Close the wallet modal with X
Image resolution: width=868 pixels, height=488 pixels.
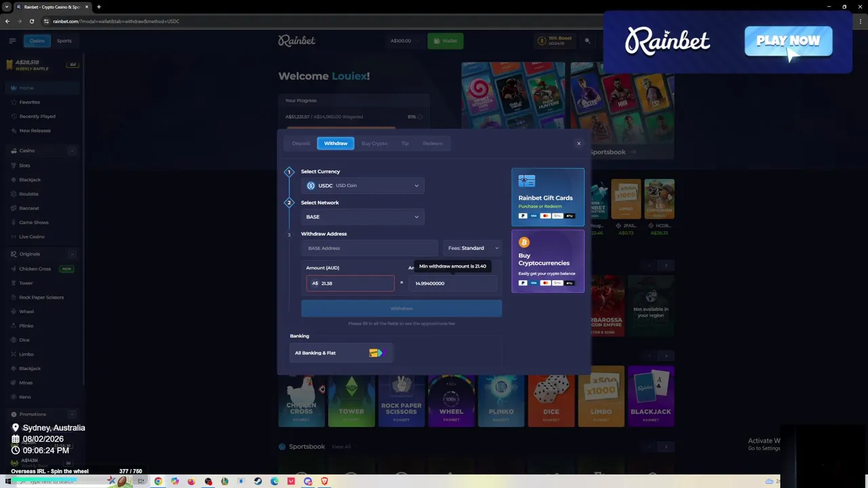pyautogui.click(x=578, y=143)
